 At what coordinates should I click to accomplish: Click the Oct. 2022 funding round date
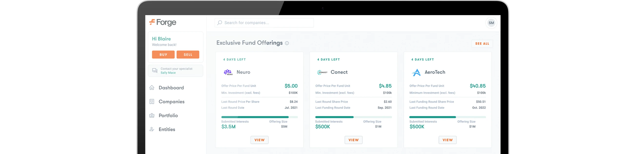coord(479,108)
